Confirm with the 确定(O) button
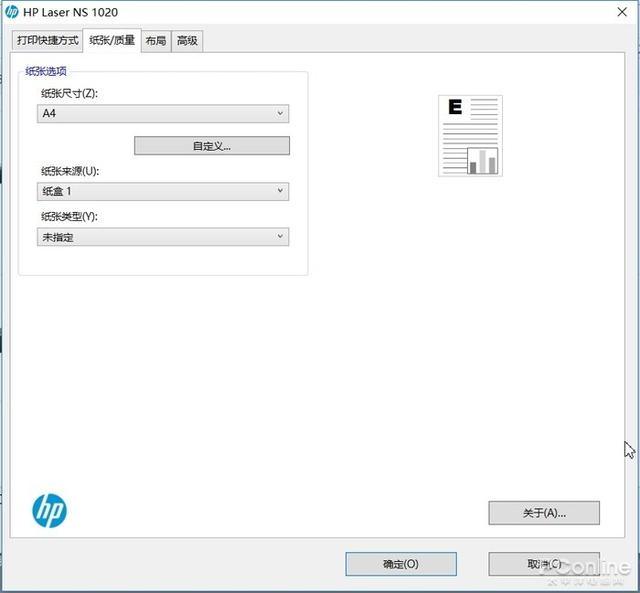This screenshot has height=593, width=640. point(401,564)
